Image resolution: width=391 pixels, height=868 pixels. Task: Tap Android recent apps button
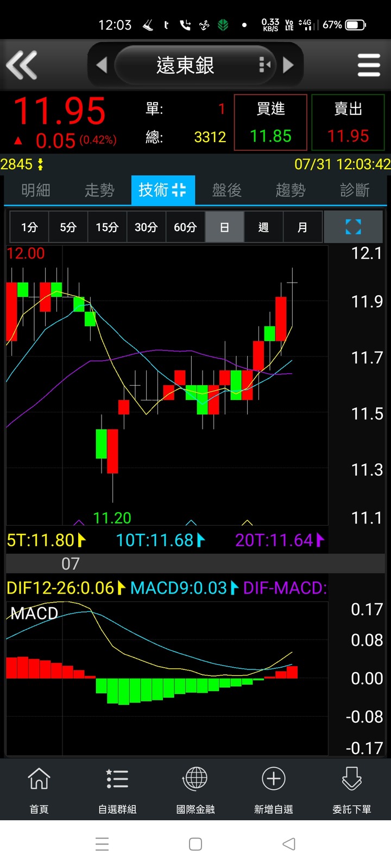102,844
